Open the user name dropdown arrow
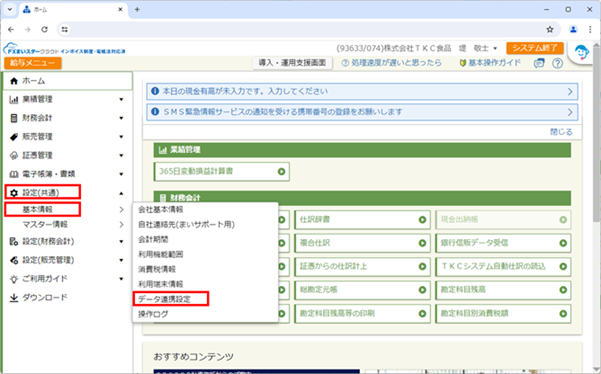The image size is (601, 374). pos(495,49)
